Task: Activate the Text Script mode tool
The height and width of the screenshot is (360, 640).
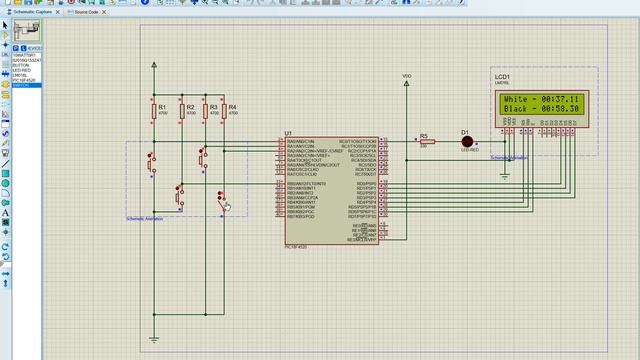Action: (x=5, y=64)
